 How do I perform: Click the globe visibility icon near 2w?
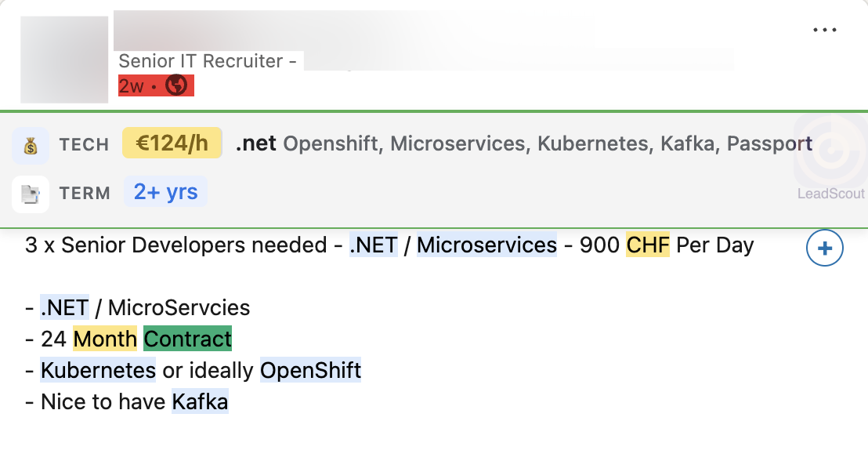pyautogui.click(x=177, y=85)
